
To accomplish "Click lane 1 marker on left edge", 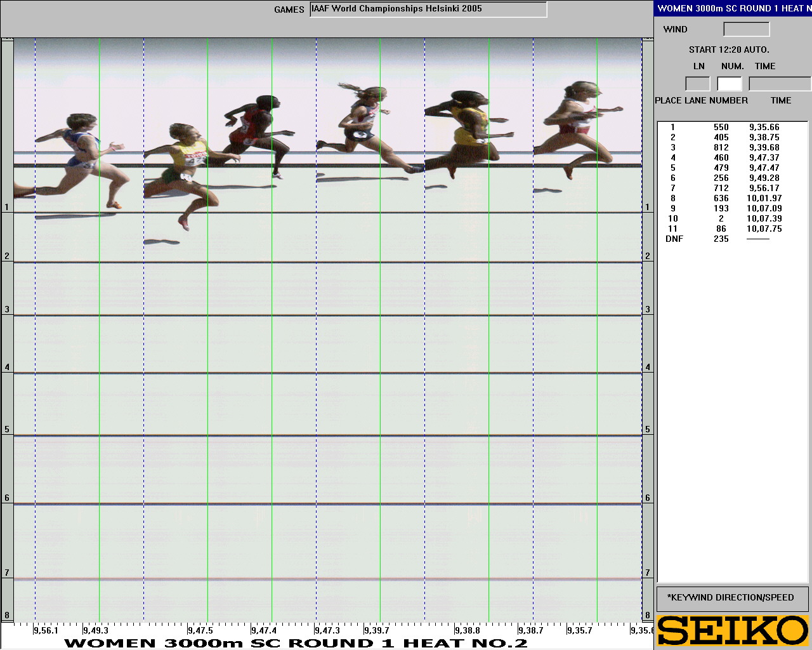I will 7,207.
